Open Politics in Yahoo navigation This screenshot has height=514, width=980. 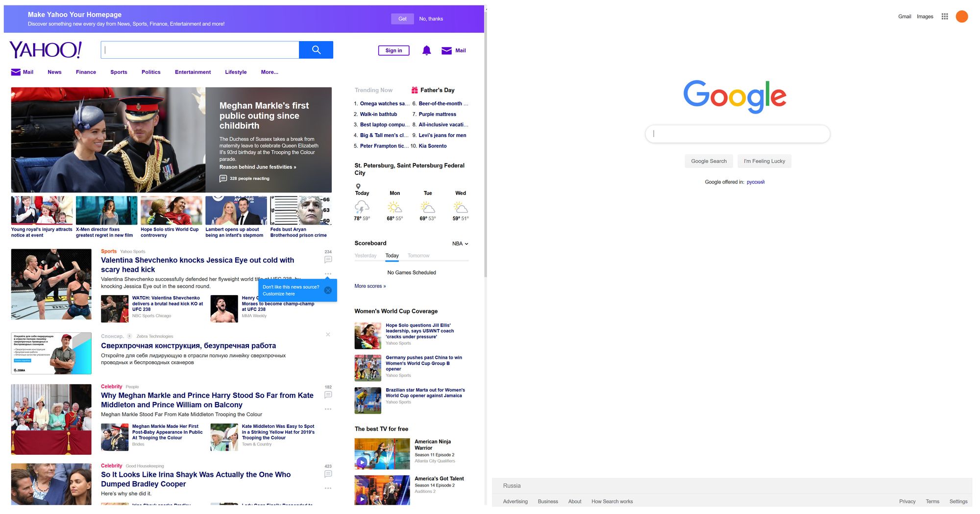(x=151, y=72)
